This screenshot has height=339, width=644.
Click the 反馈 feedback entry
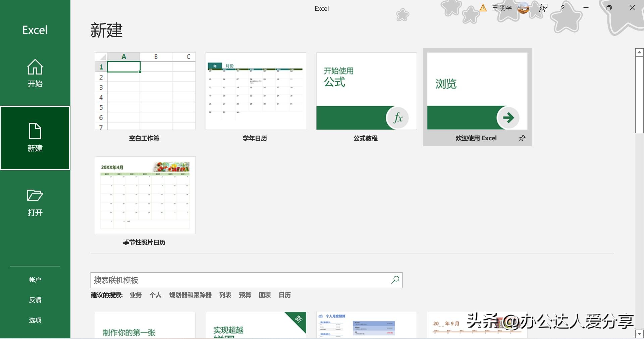[35, 300]
